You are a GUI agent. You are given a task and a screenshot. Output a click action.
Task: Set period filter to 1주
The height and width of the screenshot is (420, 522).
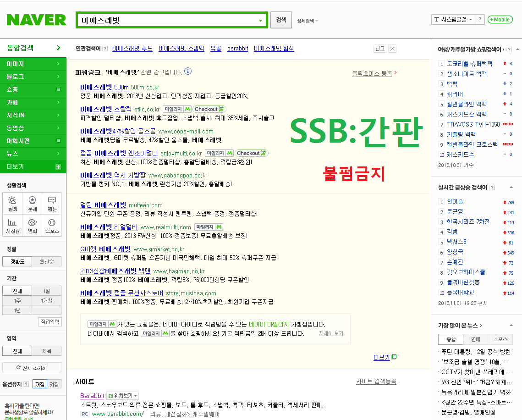[x=17, y=300]
